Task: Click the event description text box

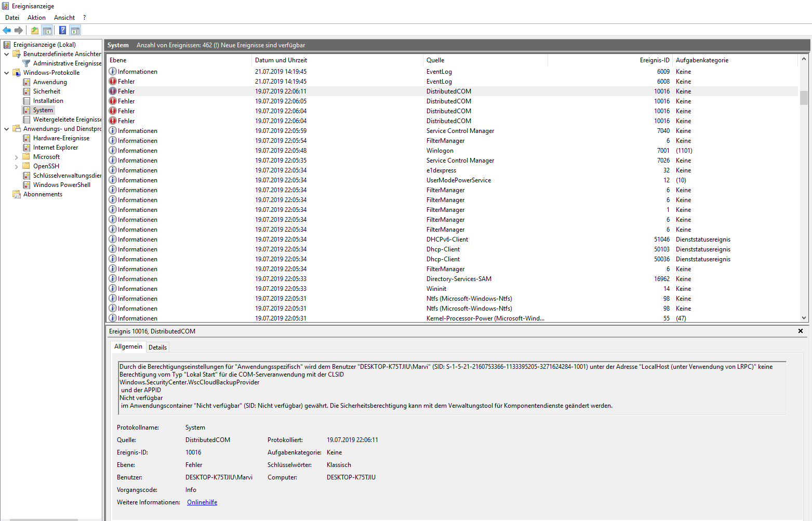Action: 452,388
